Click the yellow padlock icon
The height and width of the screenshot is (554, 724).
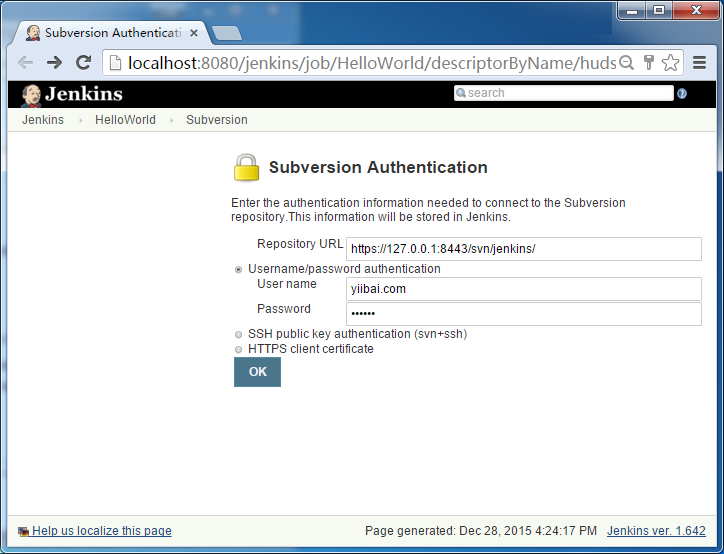(246, 168)
